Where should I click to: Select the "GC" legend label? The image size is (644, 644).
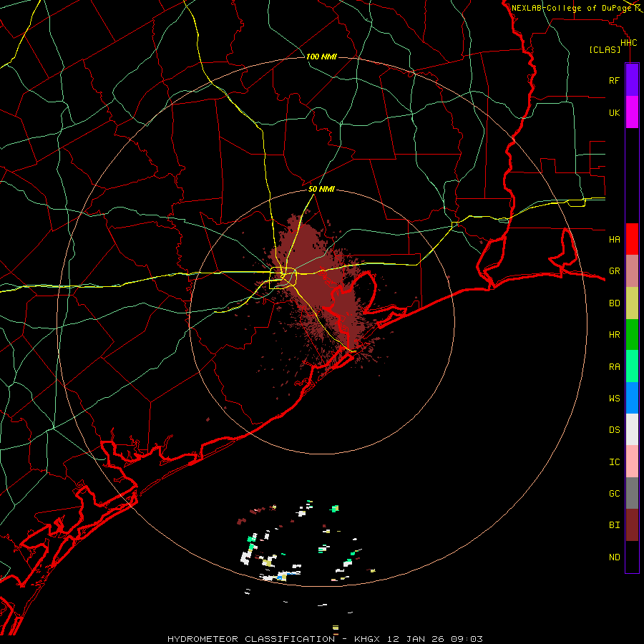(x=614, y=493)
